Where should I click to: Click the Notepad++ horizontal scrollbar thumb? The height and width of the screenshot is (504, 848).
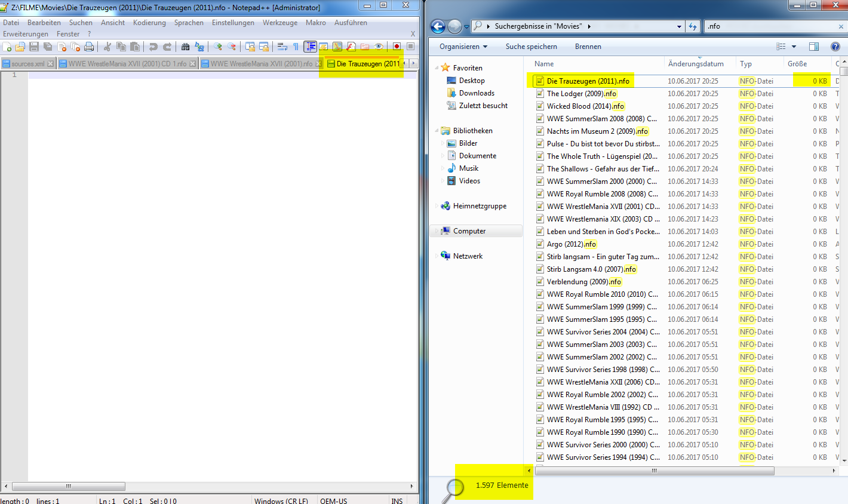68,486
